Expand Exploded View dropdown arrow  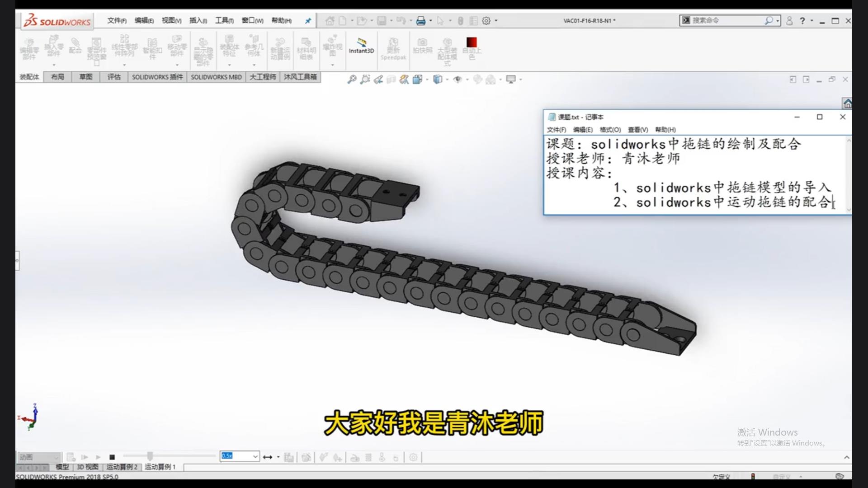pyautogui.click(x=333, y=65)
